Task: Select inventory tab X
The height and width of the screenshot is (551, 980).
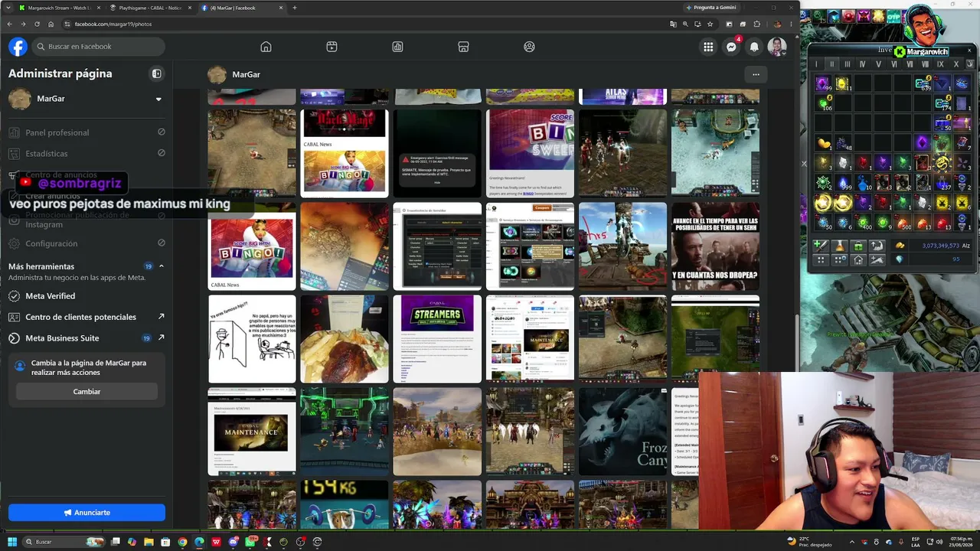Action: (x=956, y=64)
